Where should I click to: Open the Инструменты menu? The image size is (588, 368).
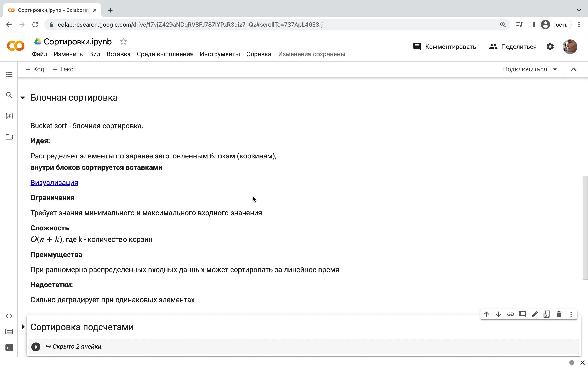coord(220,54)
